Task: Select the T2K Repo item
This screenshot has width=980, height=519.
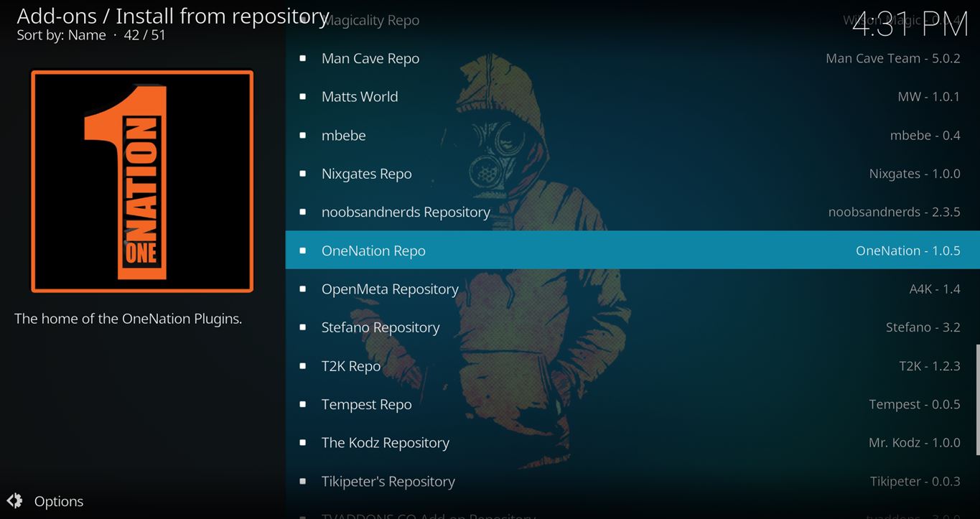Action: click(x=351, y=366)
